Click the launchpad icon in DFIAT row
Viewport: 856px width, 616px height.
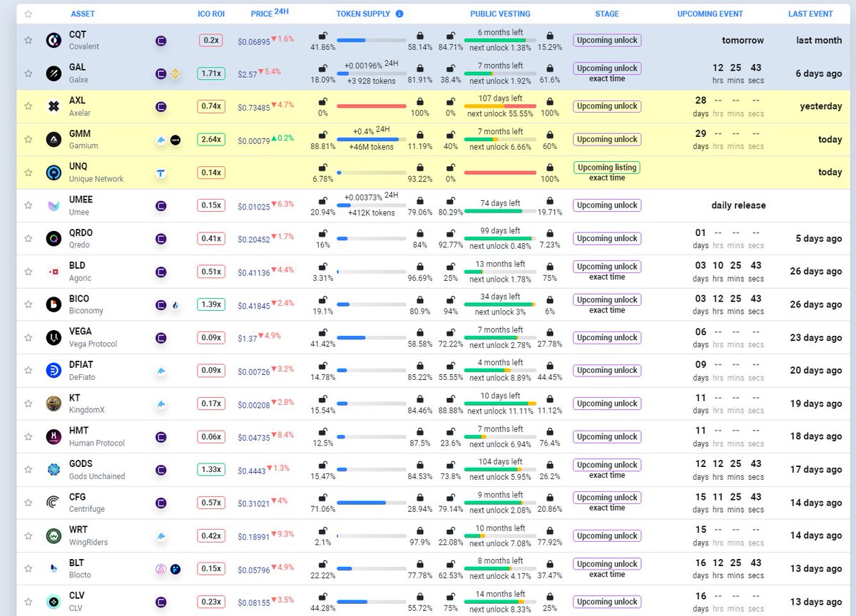(161, 371)
